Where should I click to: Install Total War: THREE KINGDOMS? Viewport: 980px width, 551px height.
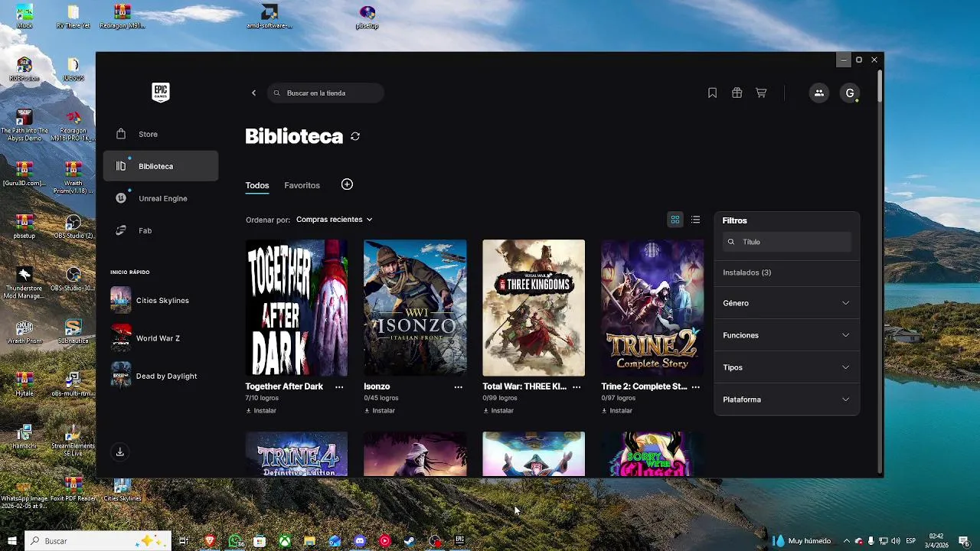coord(498,410)
